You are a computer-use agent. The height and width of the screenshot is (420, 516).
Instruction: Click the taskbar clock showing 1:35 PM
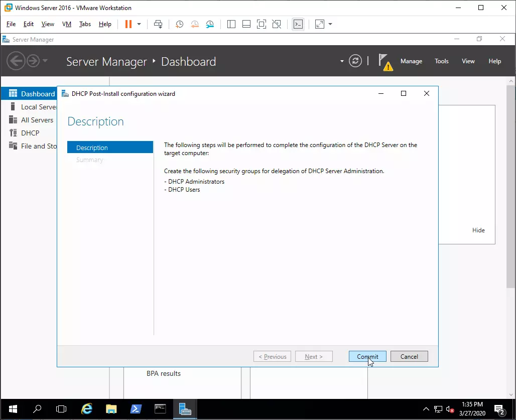472,409
